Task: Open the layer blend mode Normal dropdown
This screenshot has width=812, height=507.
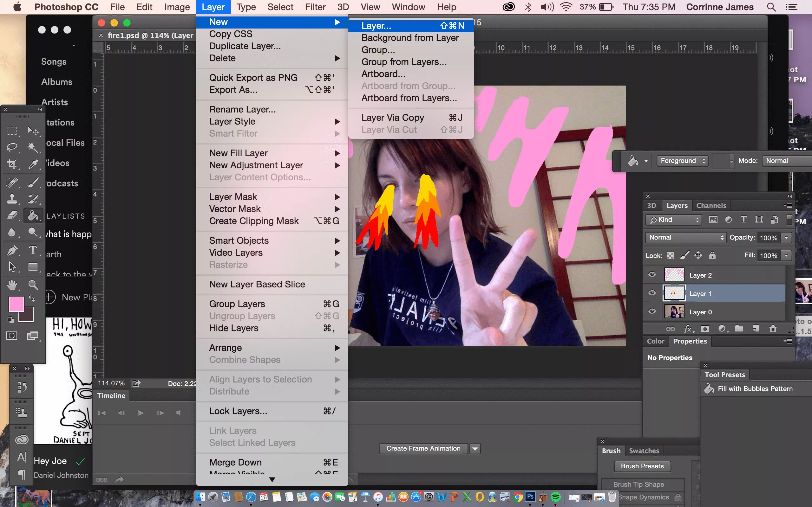Action: click(x=685, y=237)
